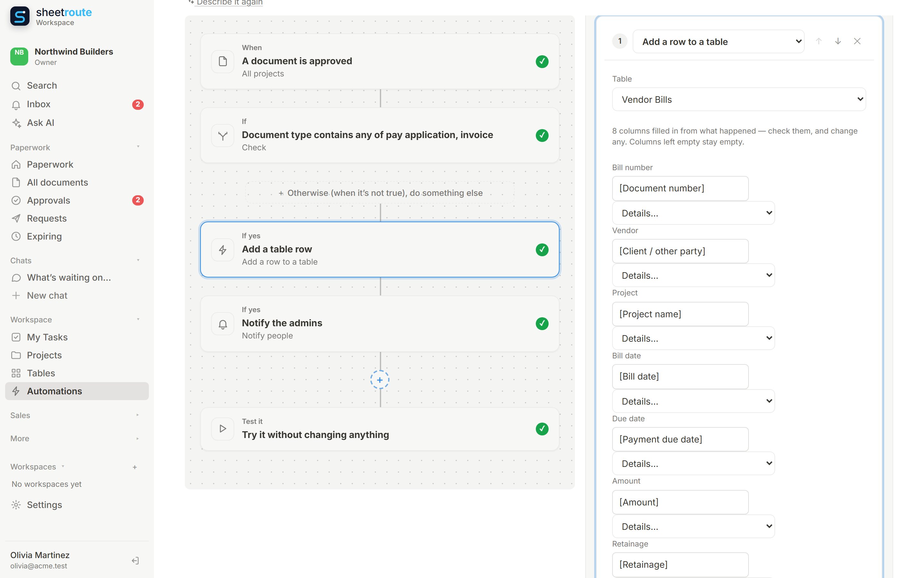
Task: Open Approvals page
Action: click(77, 200)
